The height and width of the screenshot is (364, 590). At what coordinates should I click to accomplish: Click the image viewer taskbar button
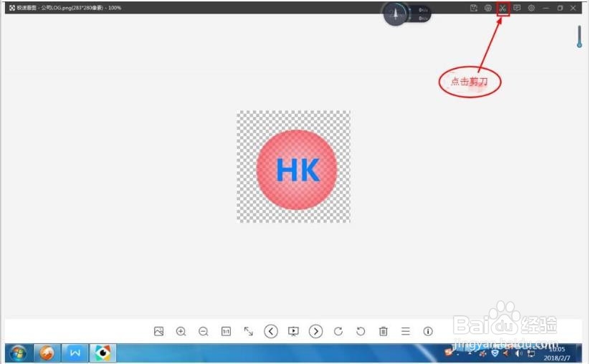tap(103, 353)
